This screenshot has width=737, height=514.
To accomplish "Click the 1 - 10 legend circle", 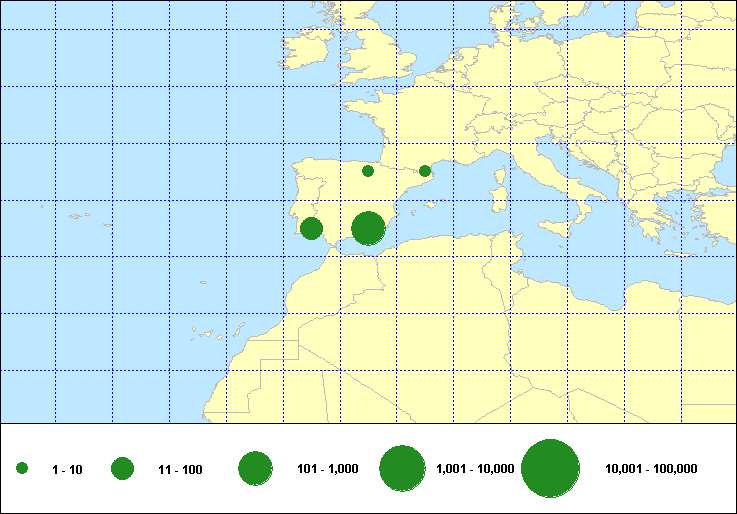I will 22,469.
